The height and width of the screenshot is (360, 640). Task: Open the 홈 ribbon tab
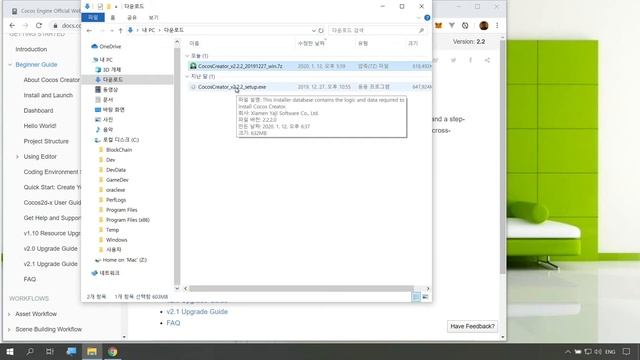tap(113, 18)
